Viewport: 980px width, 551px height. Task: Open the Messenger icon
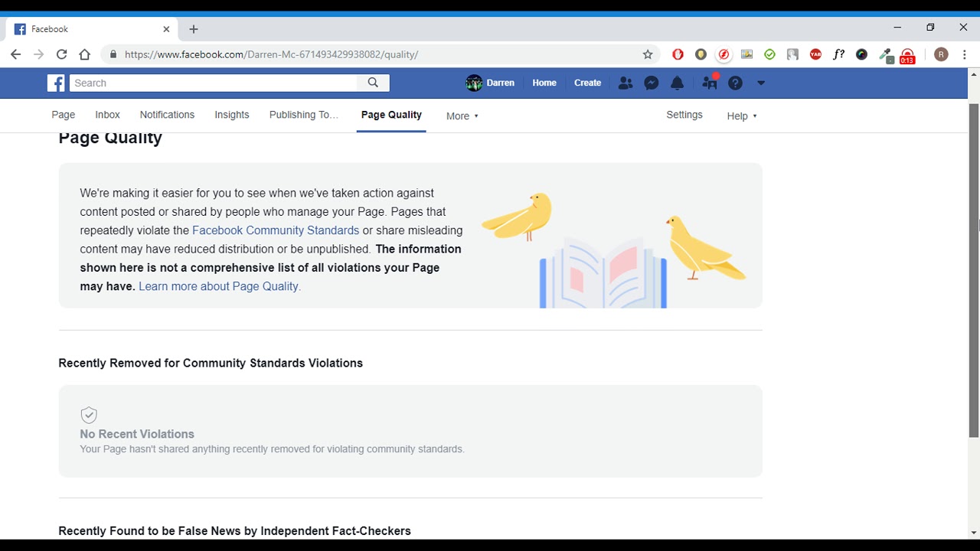[x=652, y=83]
